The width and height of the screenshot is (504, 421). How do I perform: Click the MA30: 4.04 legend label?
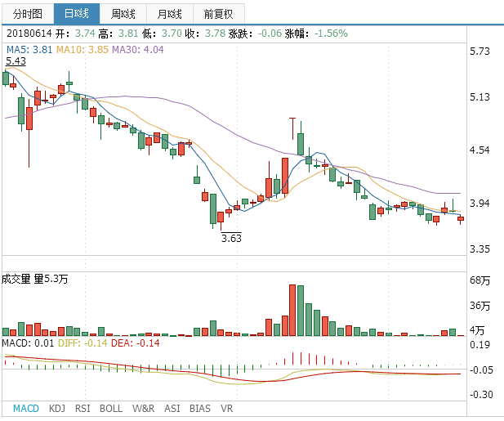click(137, 50)
